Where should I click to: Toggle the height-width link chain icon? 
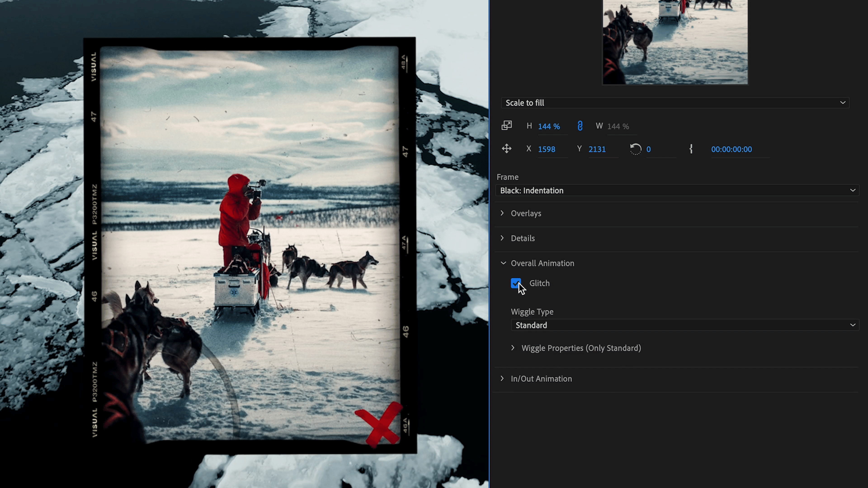(580, 126)
